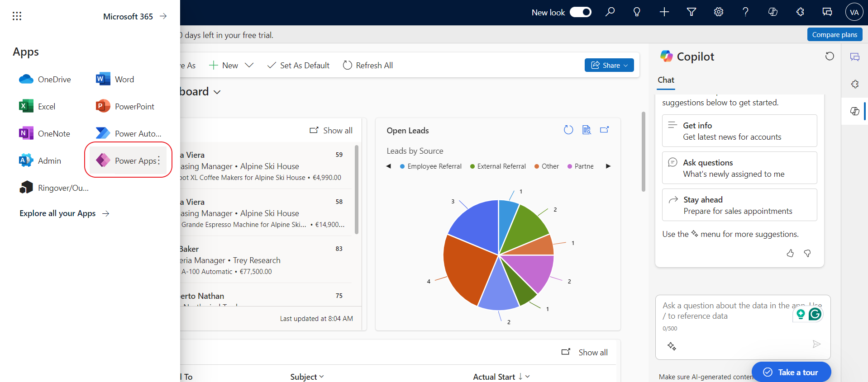Click the New command
868x382 pixels.
224,66
